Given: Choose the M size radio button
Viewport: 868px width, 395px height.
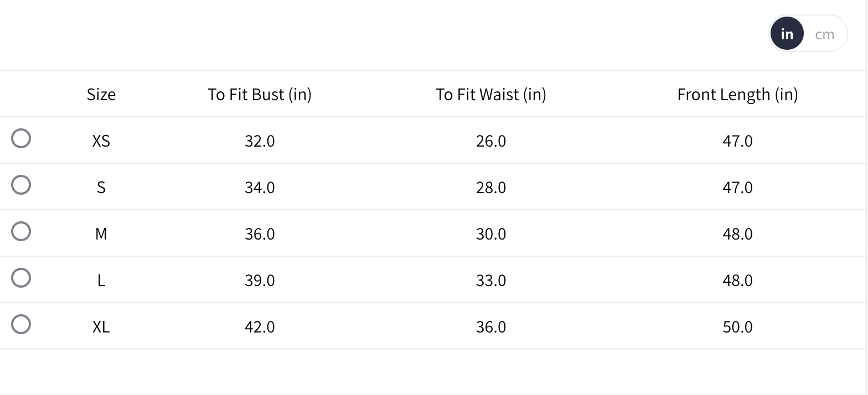Looking at the screenshot, I should 21,231.
